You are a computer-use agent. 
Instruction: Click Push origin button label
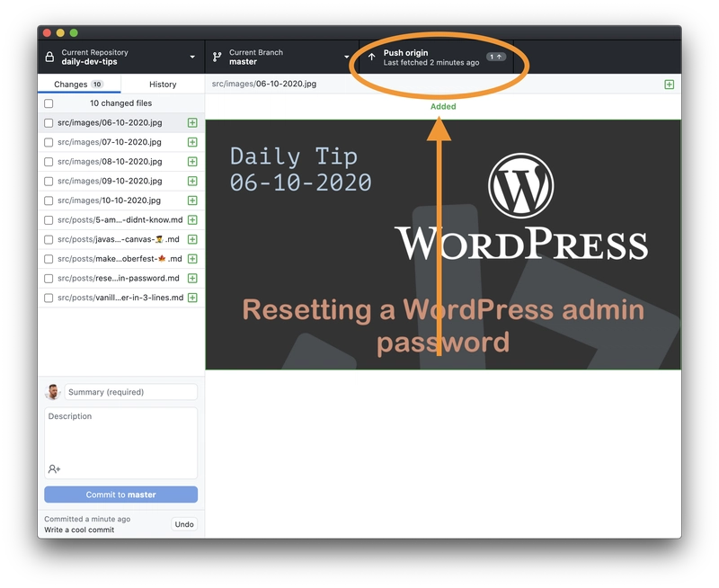pos(405,53)
